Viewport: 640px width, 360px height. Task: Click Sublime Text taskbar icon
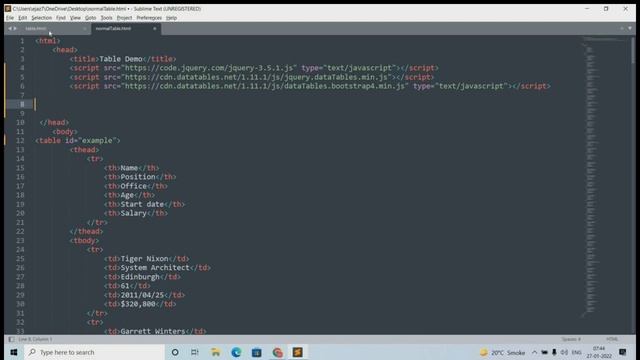coord(298,352)
